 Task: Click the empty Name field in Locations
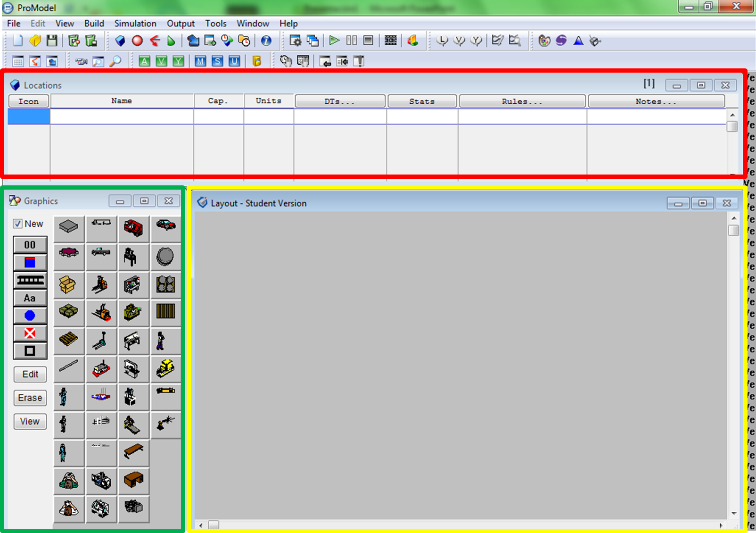[122, 117]
